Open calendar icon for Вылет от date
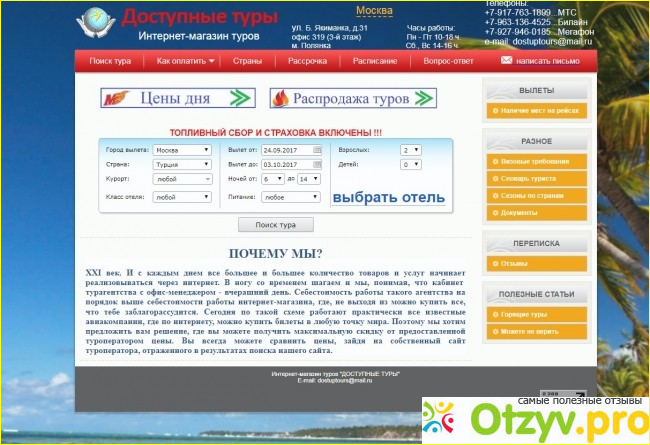Image resolution: width=650 pixels, height=445 pixels. 317,150
